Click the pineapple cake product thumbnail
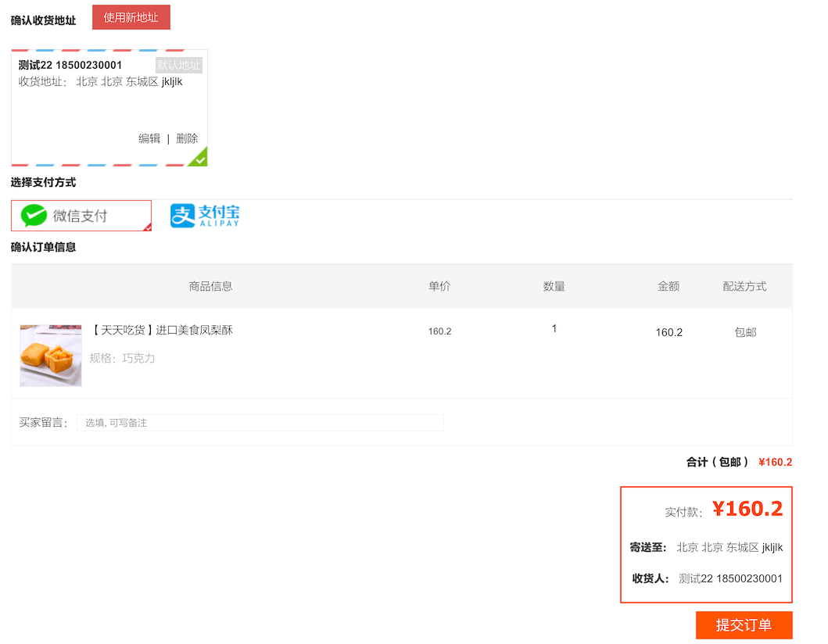The image size is (828, 644). pos(51,356)
